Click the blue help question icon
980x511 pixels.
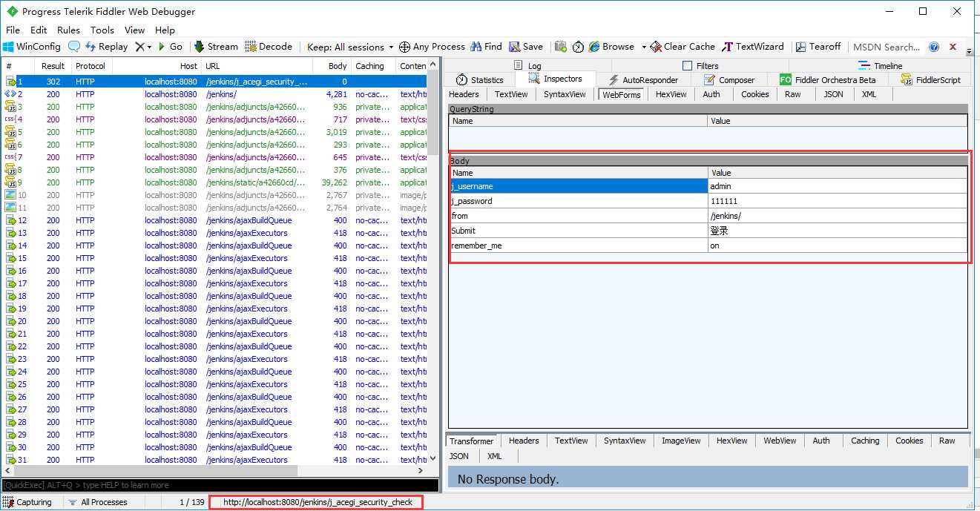pos(934,47)
